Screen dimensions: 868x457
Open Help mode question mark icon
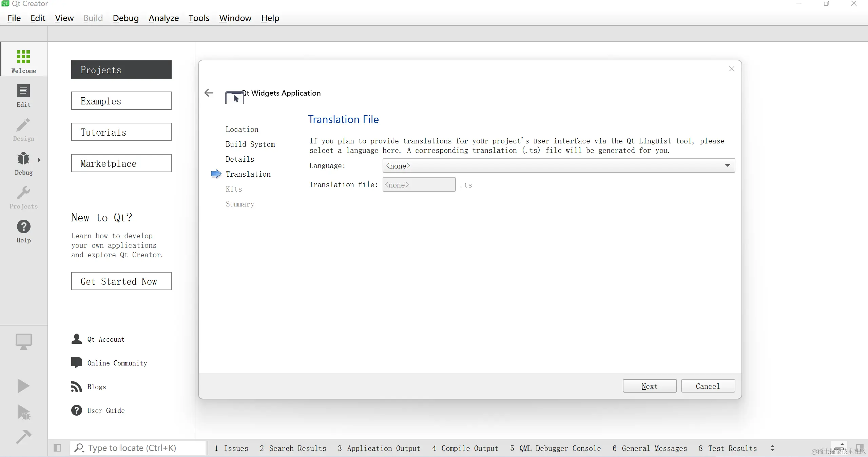coord(23,227)
